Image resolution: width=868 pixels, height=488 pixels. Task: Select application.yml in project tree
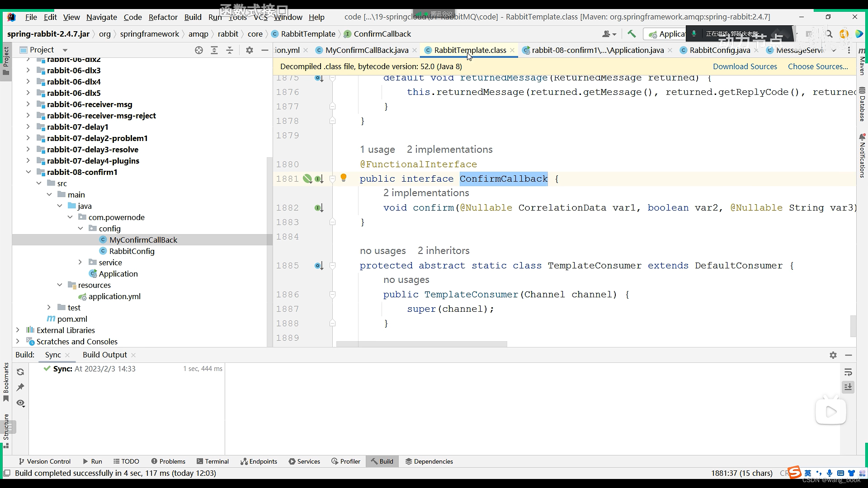tap(114, 296)
